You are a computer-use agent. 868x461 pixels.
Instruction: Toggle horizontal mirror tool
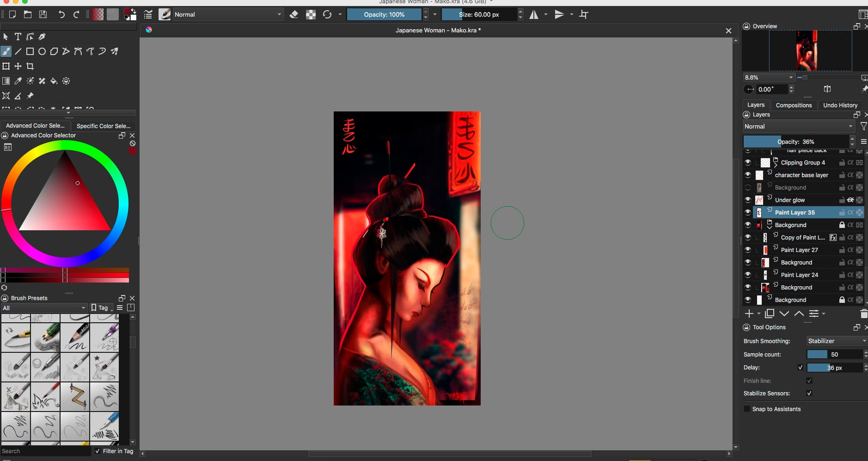pyautogui.click(x=534, y=14)
